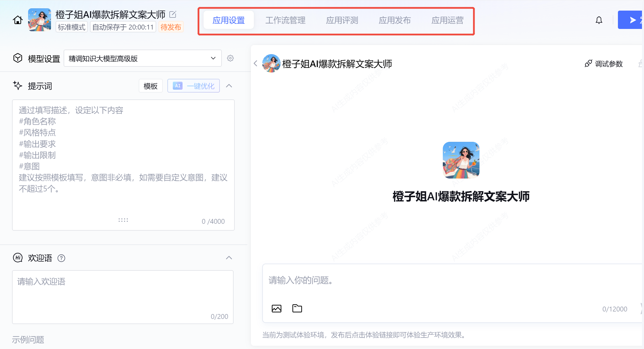Click the edit app name pencil icon

(173, 14)
